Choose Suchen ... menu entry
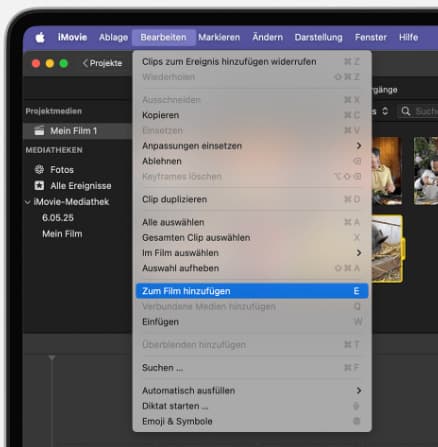Image resolution: width=438 pixels, height=447 pixels. tap(252, 368)
